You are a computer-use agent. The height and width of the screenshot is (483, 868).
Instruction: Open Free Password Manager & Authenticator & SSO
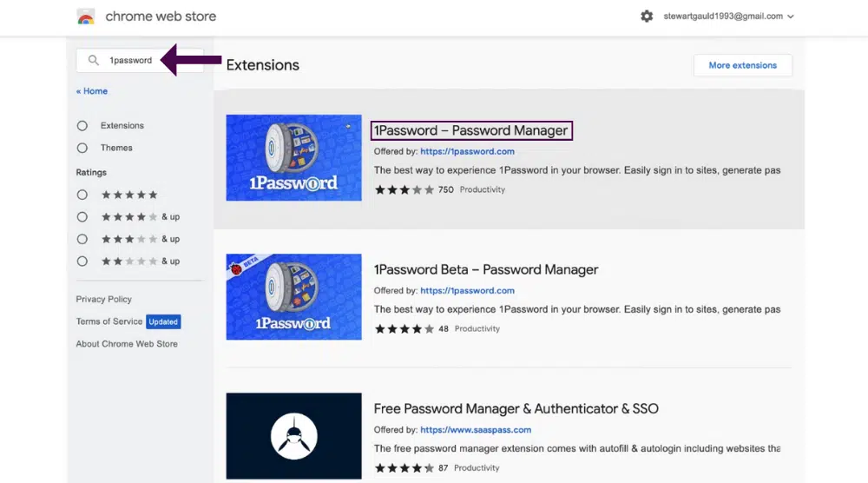(x=516, y=409)
